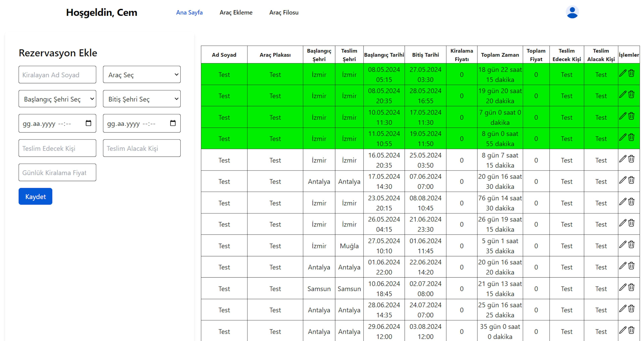Delete reservation starting 26.05.2024 04:15
Image resolution: width=644 pixels, height=341 pixels.
pyautogui.click(x=631, y=223)
